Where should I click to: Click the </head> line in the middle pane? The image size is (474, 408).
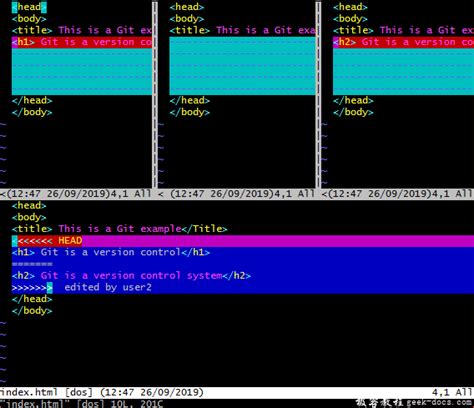[190, 100]
